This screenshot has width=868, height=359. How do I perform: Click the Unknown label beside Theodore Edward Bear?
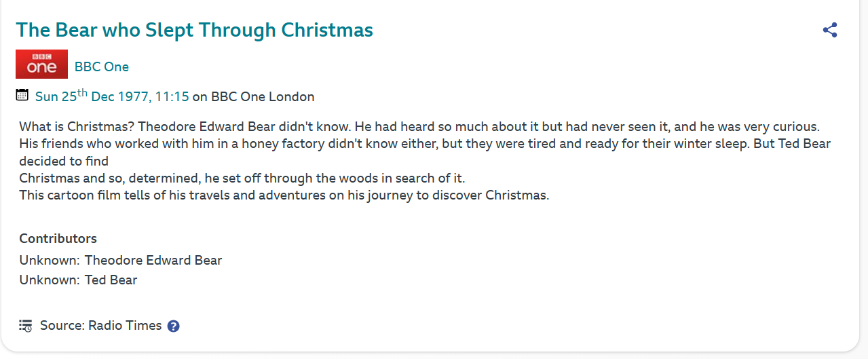tap(49, 260)
